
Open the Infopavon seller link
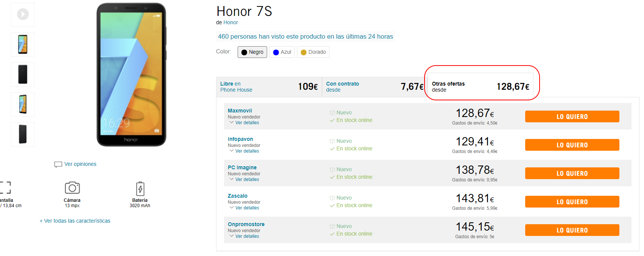(240, 139)
